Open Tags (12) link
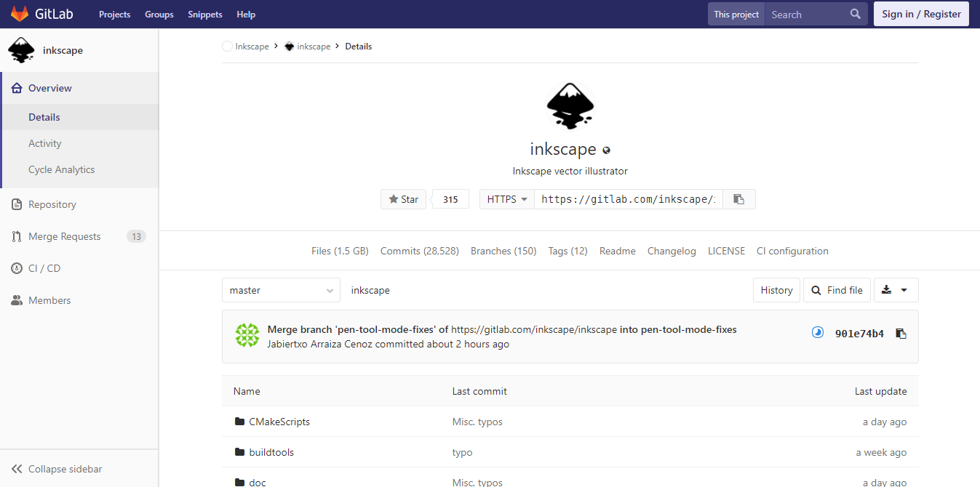This screenshot has height=487, width=980. 567,251
